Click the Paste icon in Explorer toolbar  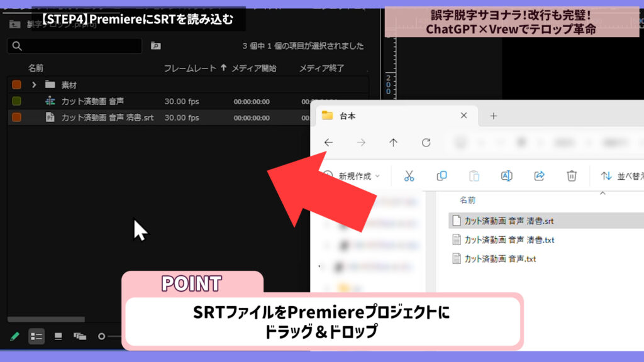474,176
